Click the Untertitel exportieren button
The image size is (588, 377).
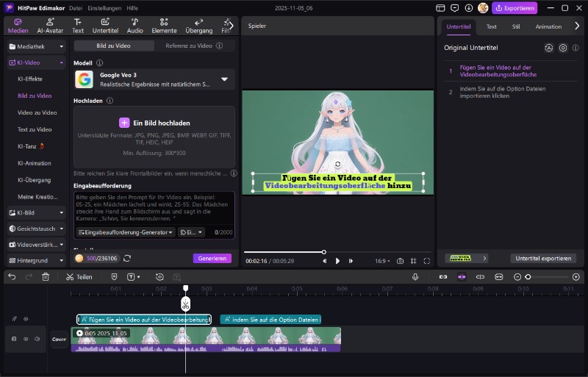pyautogui.click(x=543, y=258)
